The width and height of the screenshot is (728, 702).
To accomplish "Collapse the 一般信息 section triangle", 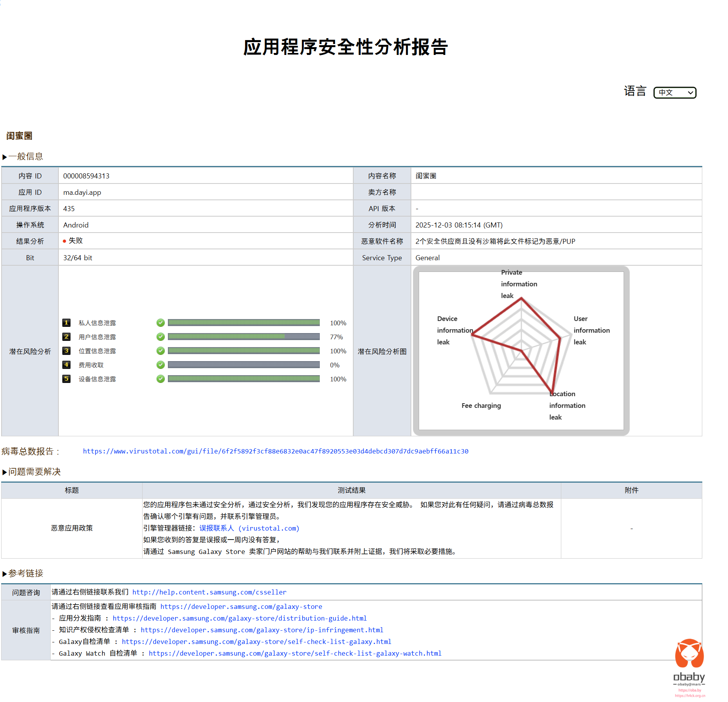I will point(5,157).
